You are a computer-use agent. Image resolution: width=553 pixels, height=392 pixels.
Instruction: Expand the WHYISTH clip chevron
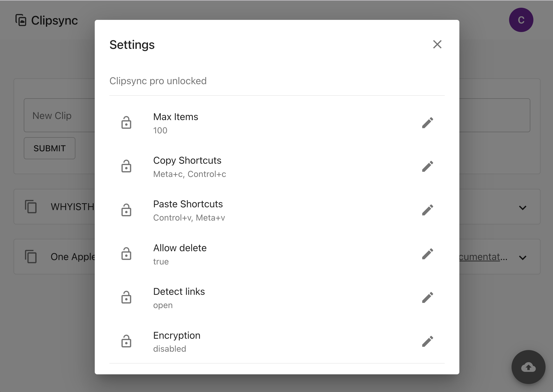pyautogui.click(x=522, y=208)
